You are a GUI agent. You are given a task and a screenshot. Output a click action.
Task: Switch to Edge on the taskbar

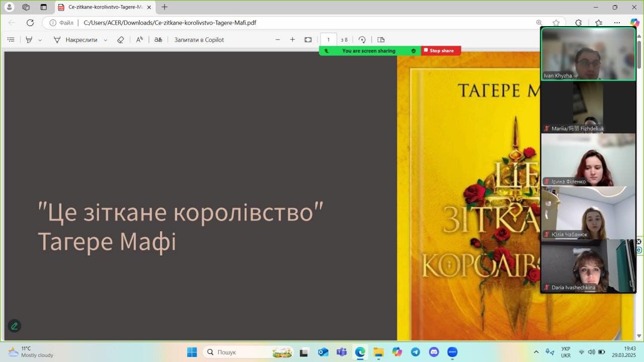point(360,352)
